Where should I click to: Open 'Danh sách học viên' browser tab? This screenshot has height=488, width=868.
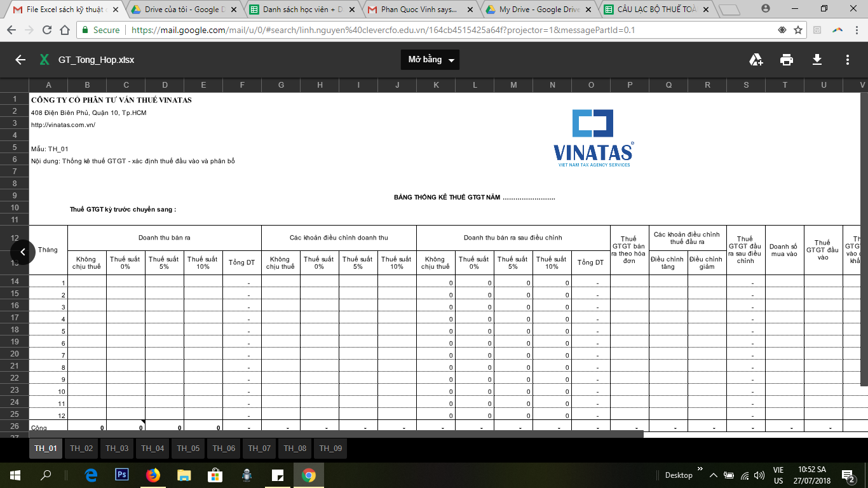[x=301, y=10]
